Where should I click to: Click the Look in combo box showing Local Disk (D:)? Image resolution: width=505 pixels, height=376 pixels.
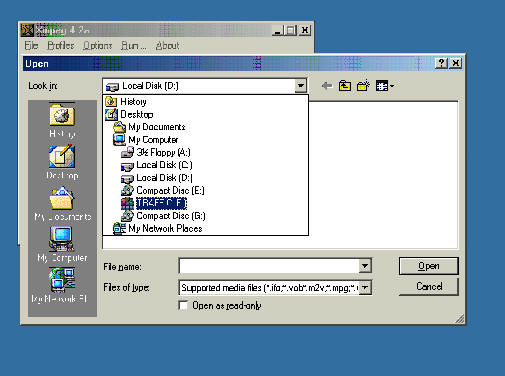[204, 86]
